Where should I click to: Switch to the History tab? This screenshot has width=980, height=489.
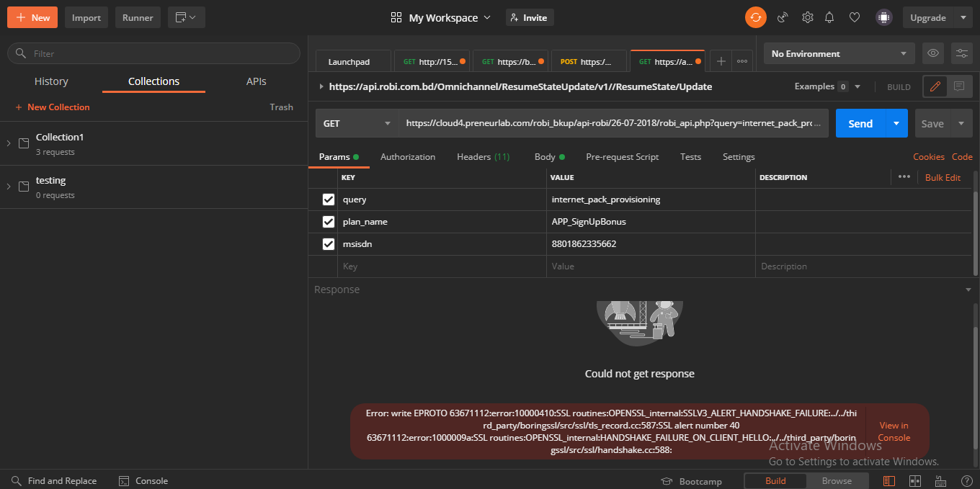[51, 81]
